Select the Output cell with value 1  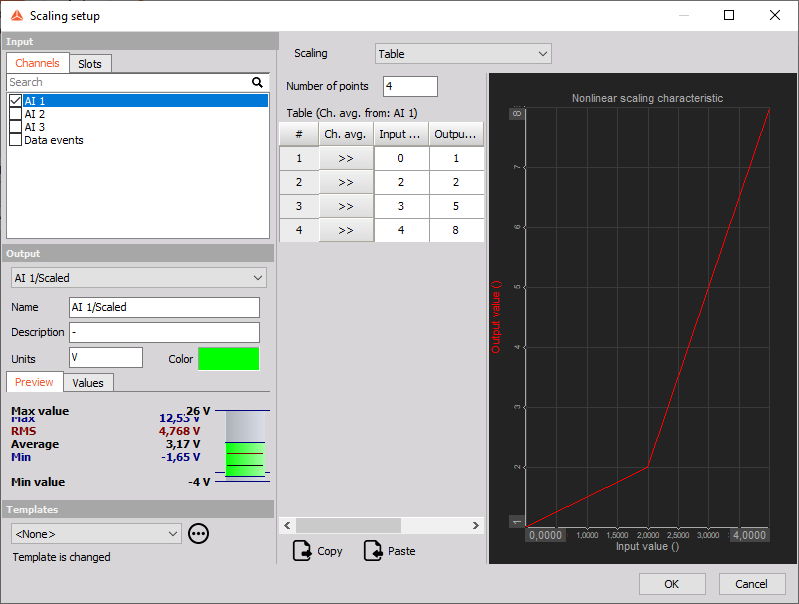click(457, 159)
